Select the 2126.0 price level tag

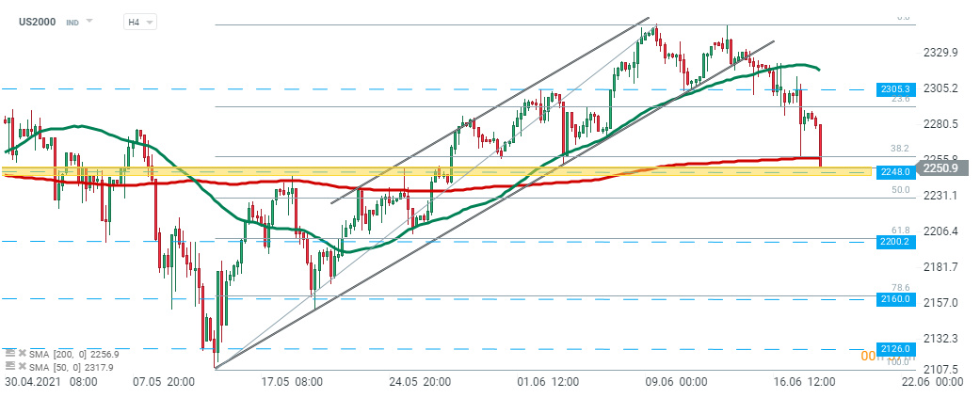point(894,348)
